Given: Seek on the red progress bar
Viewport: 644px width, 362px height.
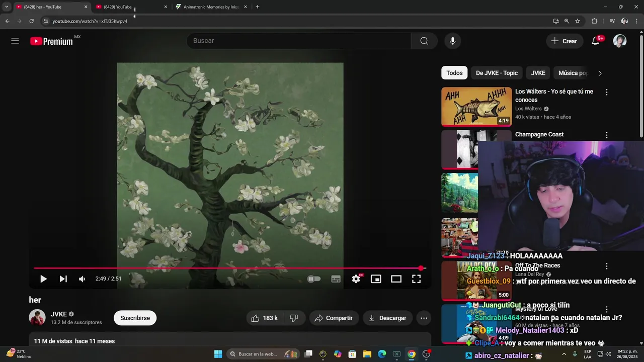Looking at the screenshot, I should (x=230, y=268).
